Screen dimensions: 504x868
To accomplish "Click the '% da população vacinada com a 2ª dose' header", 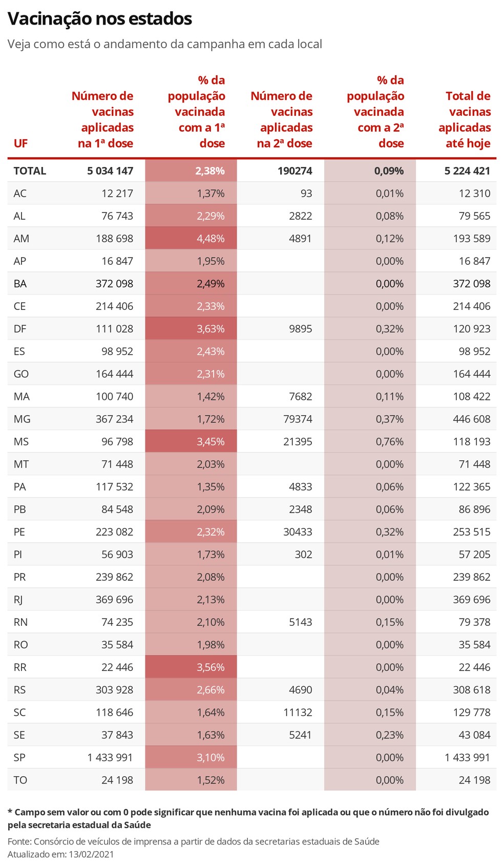I will click(375, 112).
